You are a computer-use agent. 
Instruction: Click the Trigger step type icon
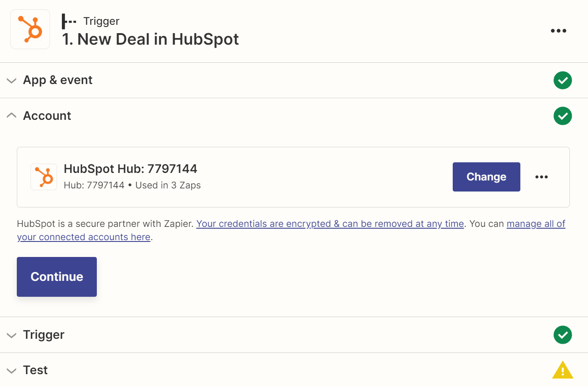pos(69,21)
